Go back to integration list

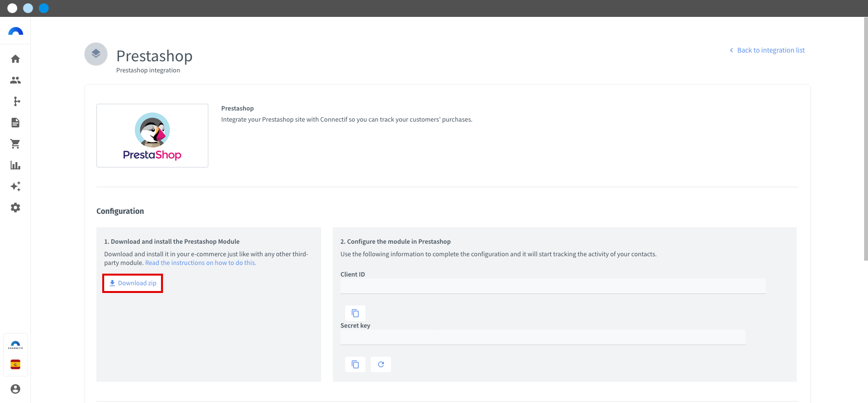pos(767,50)
